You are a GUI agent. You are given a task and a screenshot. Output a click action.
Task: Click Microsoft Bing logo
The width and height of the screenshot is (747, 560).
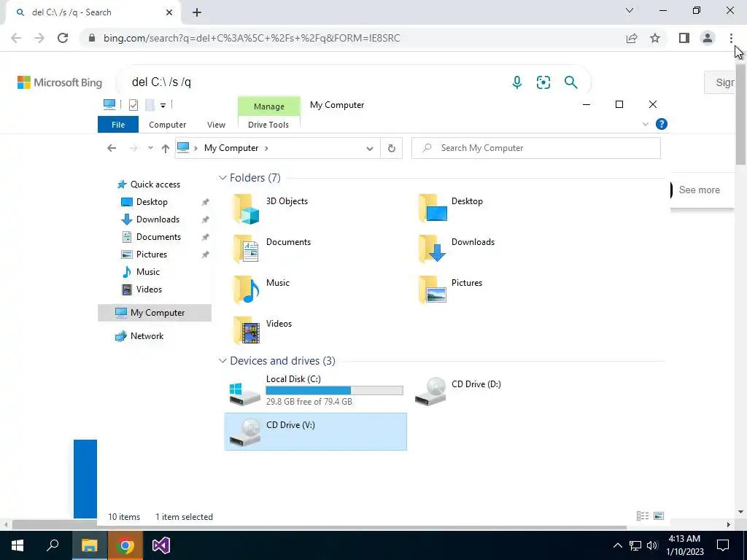tap(60, 82)
